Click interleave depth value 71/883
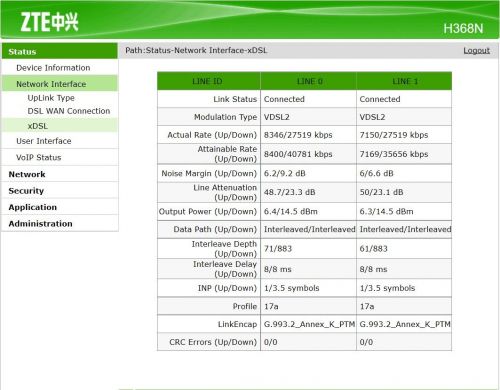 point(278,249)
